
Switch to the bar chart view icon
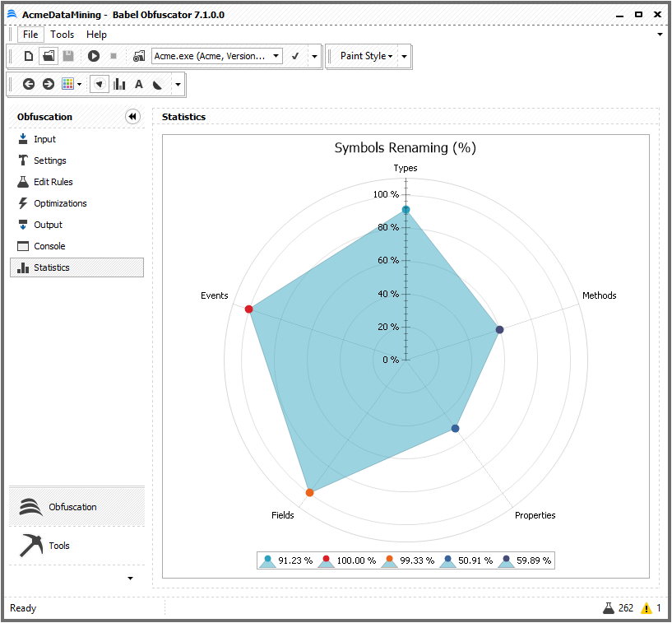(x=119, y=84)
